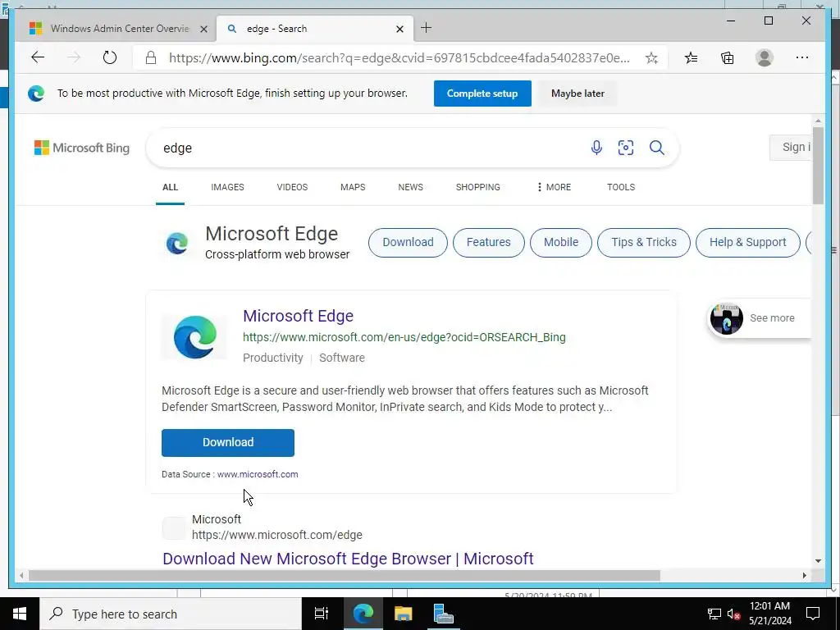Open the Microsoft Edge result title link
This screenshot has width=840, height=630.
[298, 316]
